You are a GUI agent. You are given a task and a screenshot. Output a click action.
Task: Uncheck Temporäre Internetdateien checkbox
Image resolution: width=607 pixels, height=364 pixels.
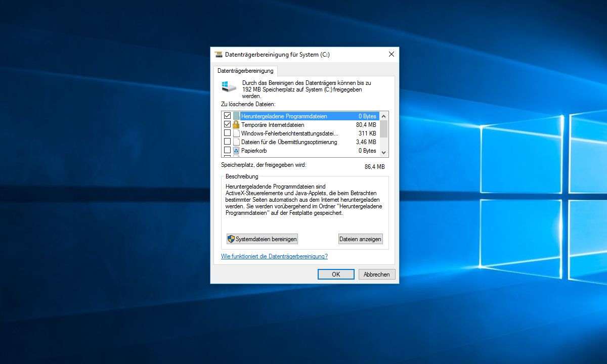[x=227, y=124]
